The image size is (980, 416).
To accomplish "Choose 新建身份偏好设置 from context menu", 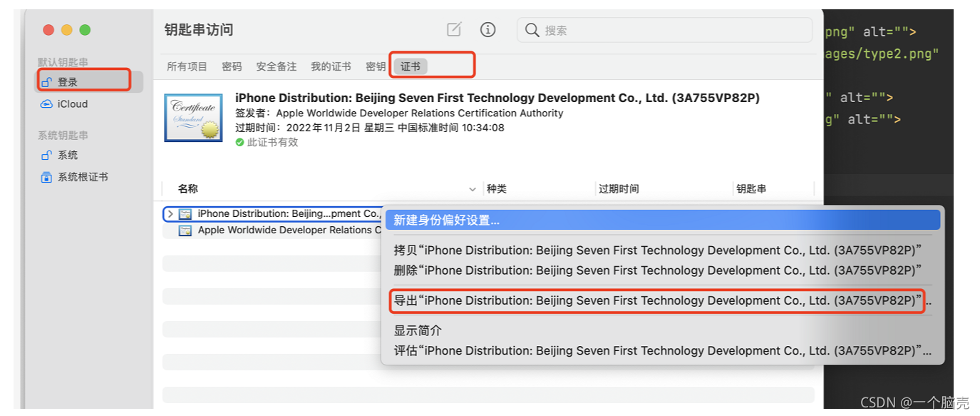I will point(663,220).
